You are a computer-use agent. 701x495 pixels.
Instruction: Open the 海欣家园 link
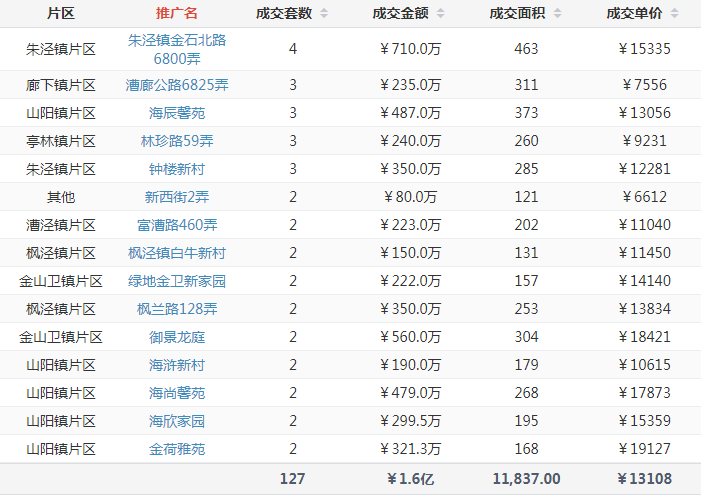pyautogui.click(x=177, y=421)
